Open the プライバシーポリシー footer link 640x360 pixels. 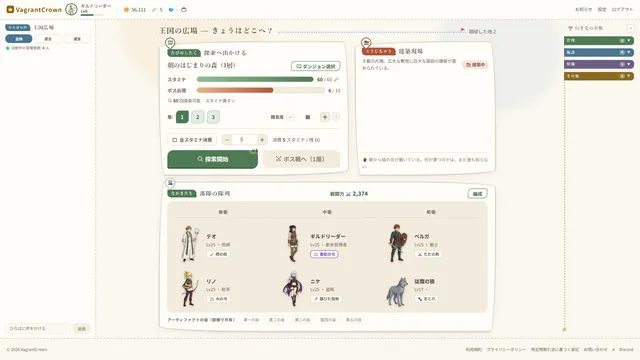(506, 350)
